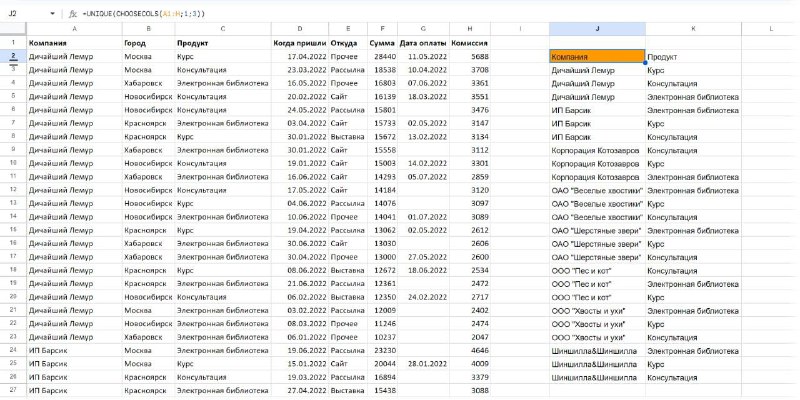Select row 10 header
Screen dimensions: 800x400
coord(13,163)
